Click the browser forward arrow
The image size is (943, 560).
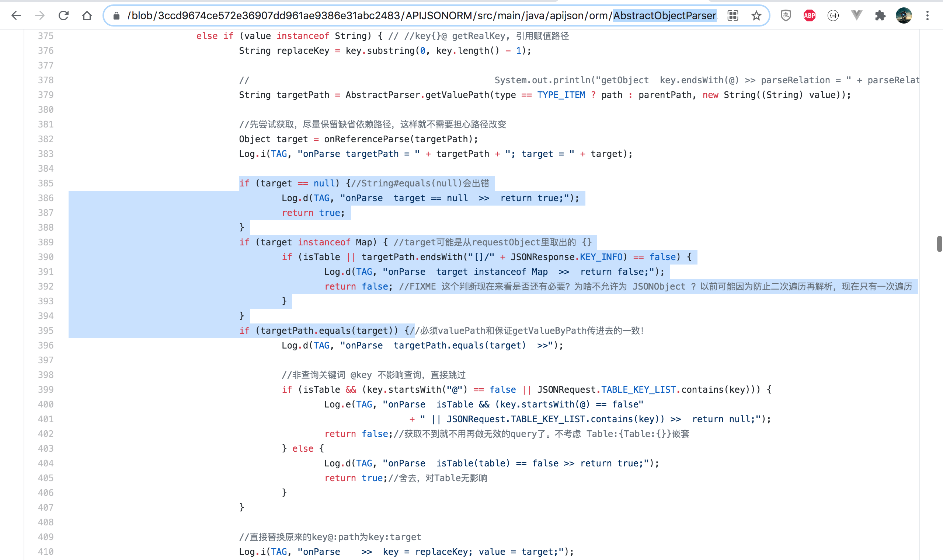(40, 15)
